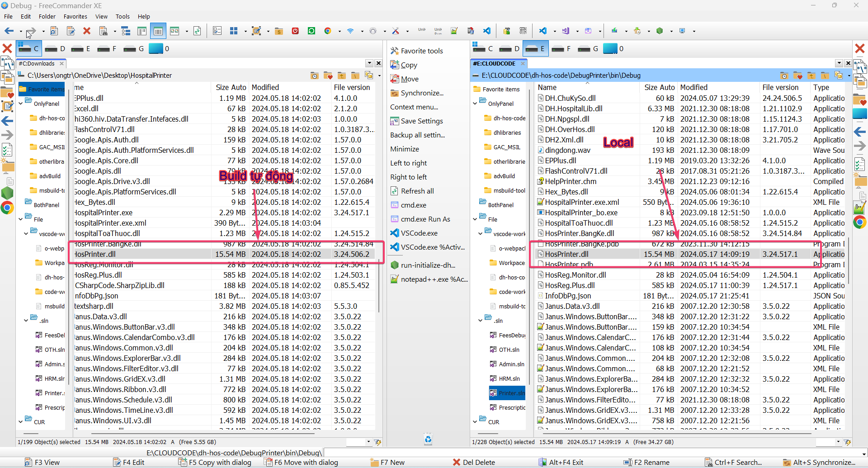Open the right panel tab list dropdown arrow
The height and width of the screenshot is (468, 868).
(x=839, y=63)
